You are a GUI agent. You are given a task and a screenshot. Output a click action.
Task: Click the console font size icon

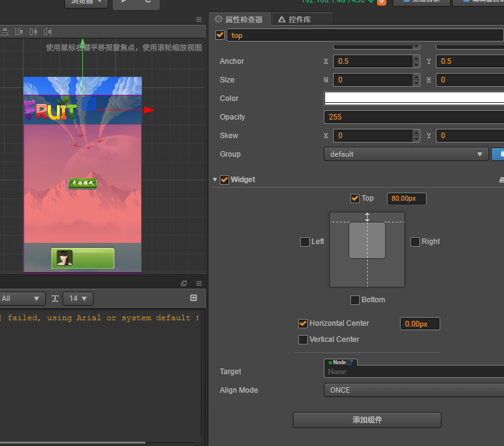click(x=55, y=299)
